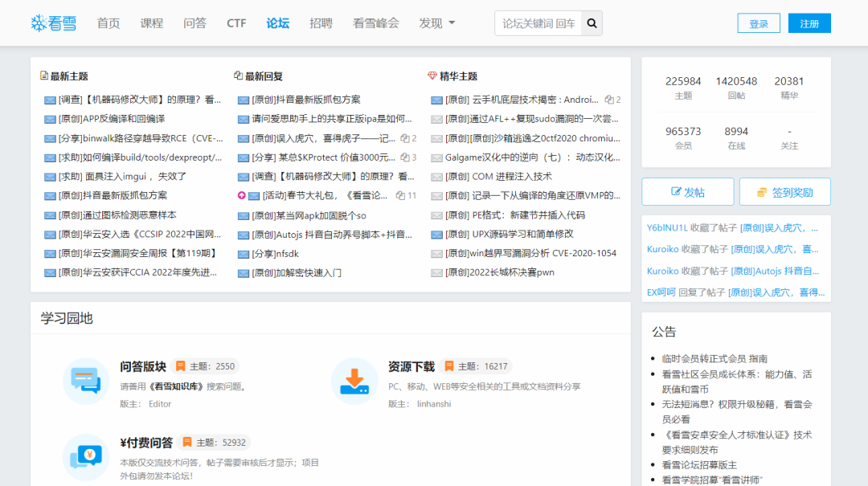Click the 注册 button

pos(809,22)
